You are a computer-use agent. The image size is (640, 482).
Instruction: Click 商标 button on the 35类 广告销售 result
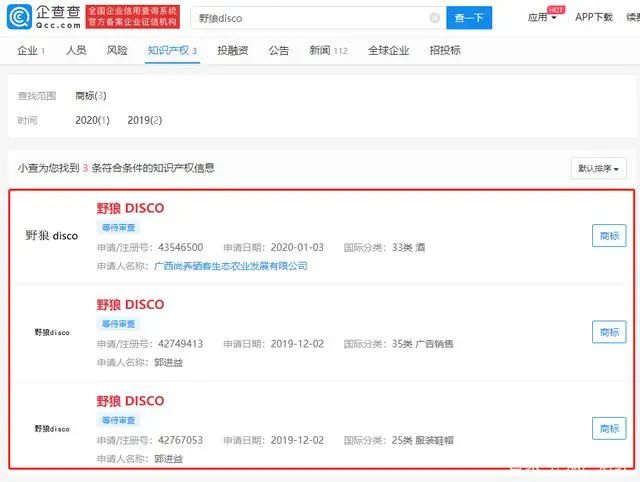click(x=609, y=332)
